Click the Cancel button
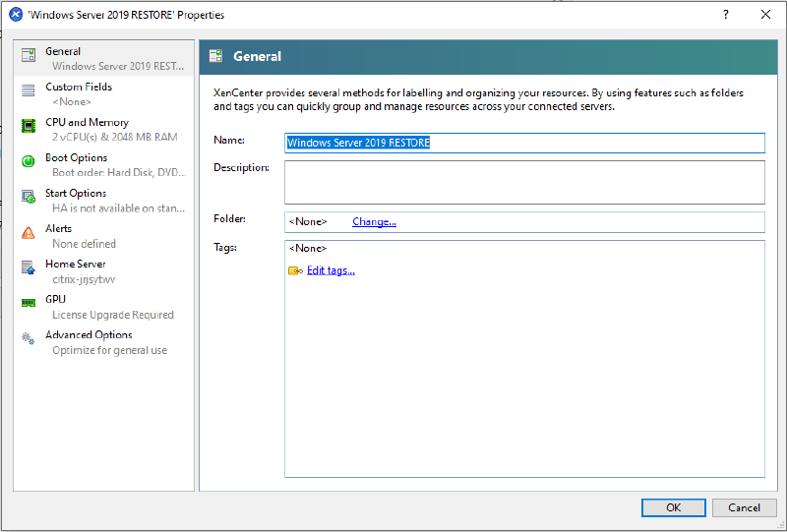 745,508
